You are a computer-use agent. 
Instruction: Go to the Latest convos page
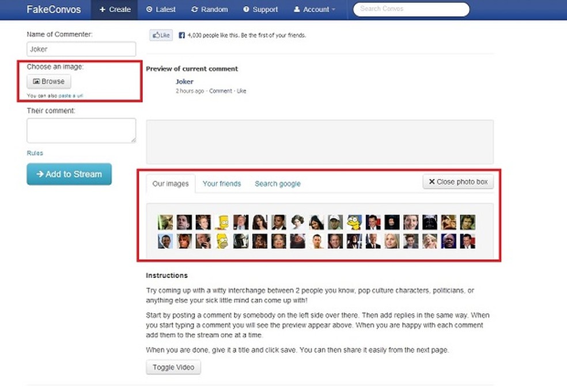161,9
